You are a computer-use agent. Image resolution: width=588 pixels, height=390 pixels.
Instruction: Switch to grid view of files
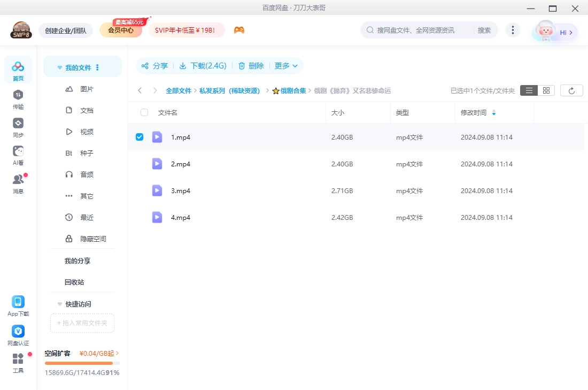tap(546, 90)
